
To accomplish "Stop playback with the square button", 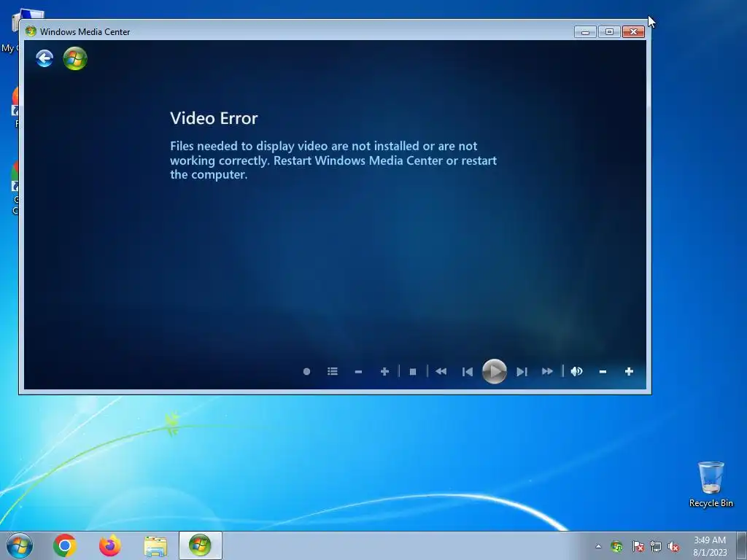I will point(413,372).
